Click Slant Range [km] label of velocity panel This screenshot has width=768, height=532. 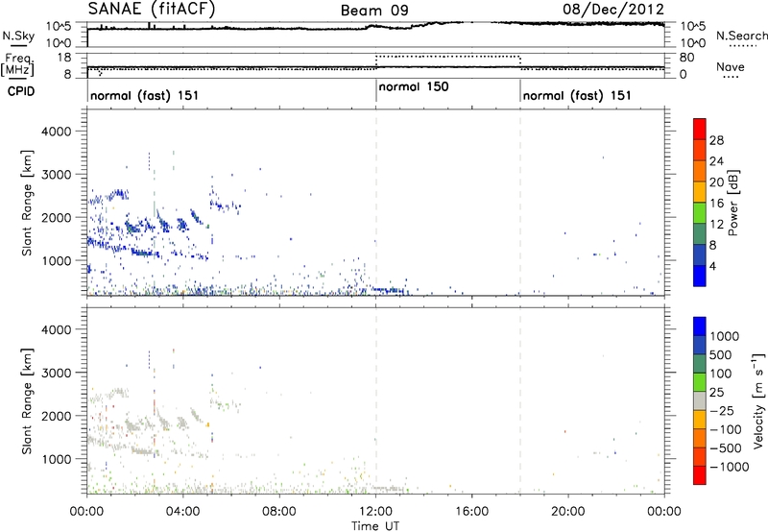[27, 400]
